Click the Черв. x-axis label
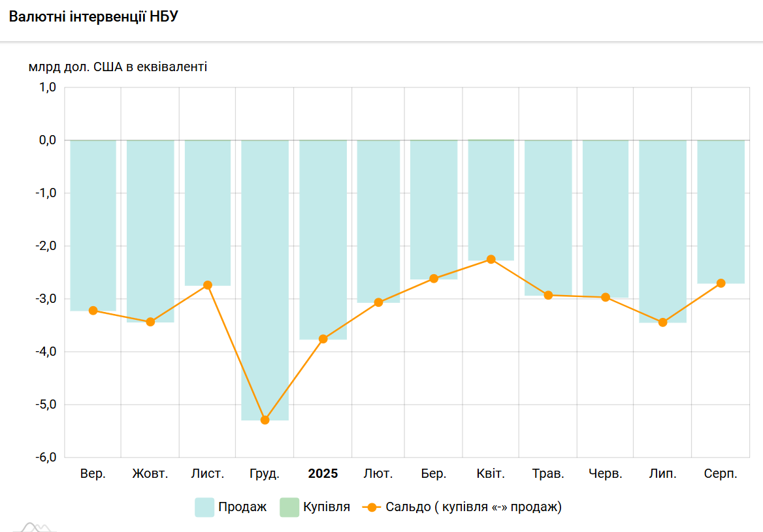The height and width of the screenshot is (532, 763). pyautogui.click(x=606, y=474)
